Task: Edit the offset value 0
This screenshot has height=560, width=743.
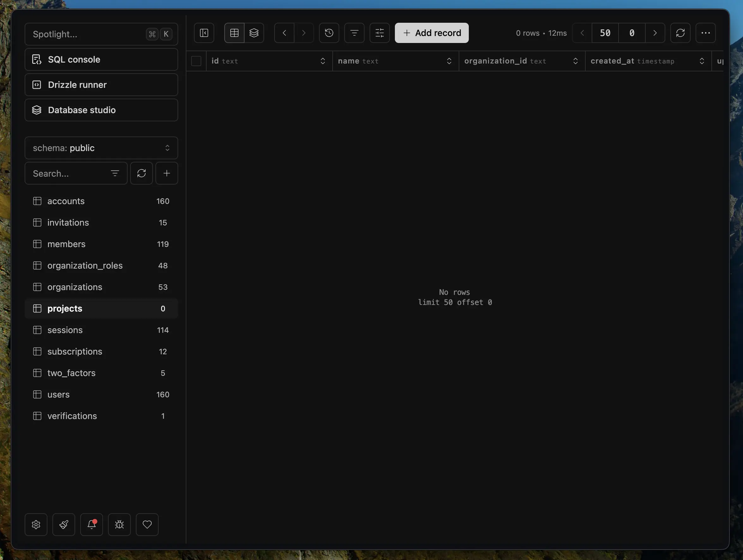Action: pos(632,33)
